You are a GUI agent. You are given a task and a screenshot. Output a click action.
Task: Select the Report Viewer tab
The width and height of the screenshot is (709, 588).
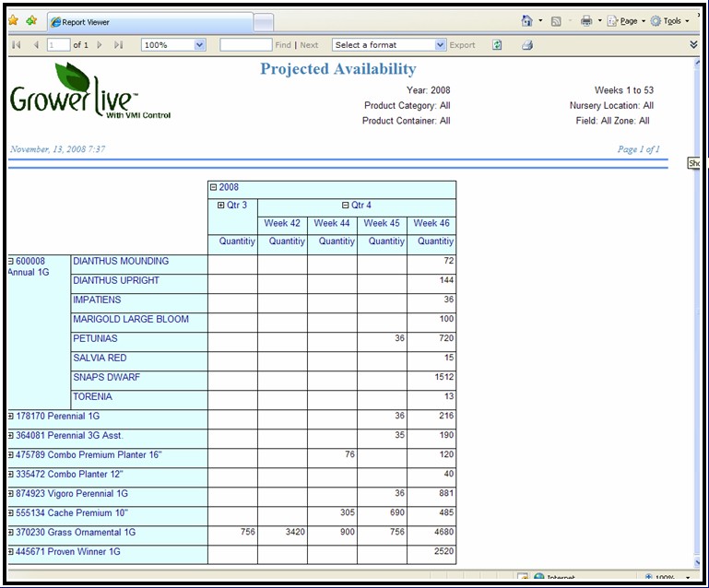tap(148, 21)
